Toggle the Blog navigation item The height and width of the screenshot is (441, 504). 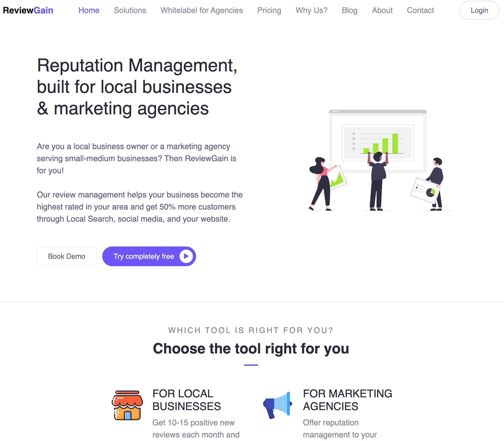pyautogui.click(x=349, y=10)
